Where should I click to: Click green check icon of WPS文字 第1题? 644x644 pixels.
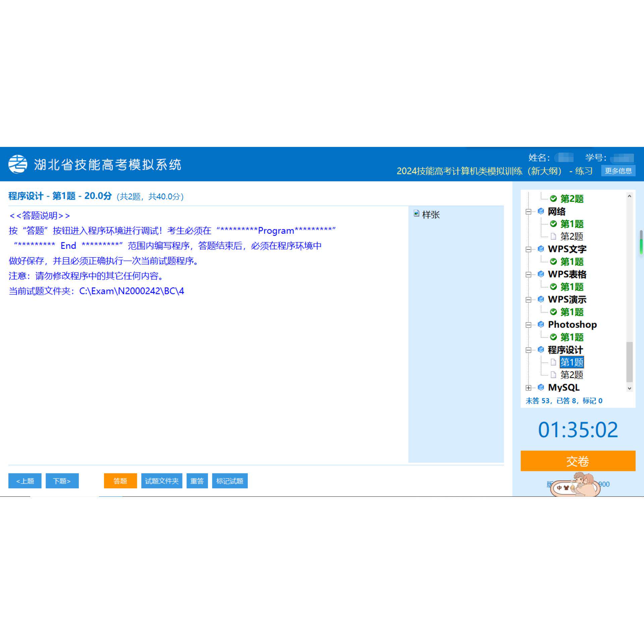click(553, 262)
